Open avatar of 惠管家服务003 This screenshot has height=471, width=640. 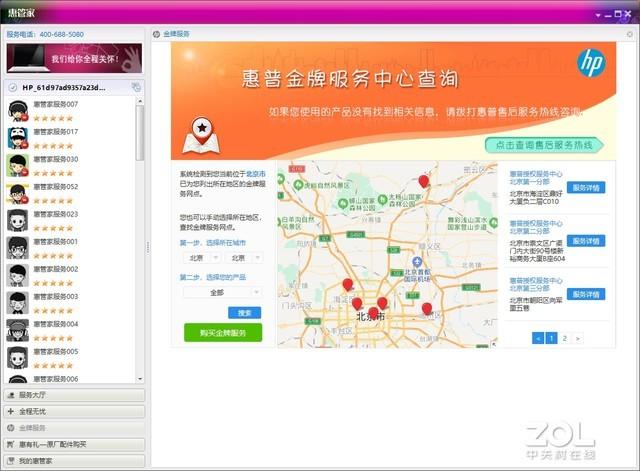tap(18, 303)
